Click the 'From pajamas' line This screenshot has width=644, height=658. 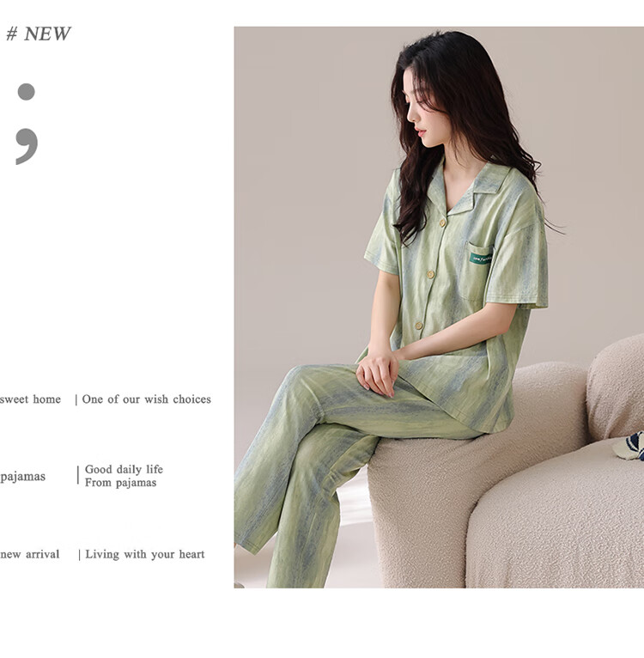[120, 483]
